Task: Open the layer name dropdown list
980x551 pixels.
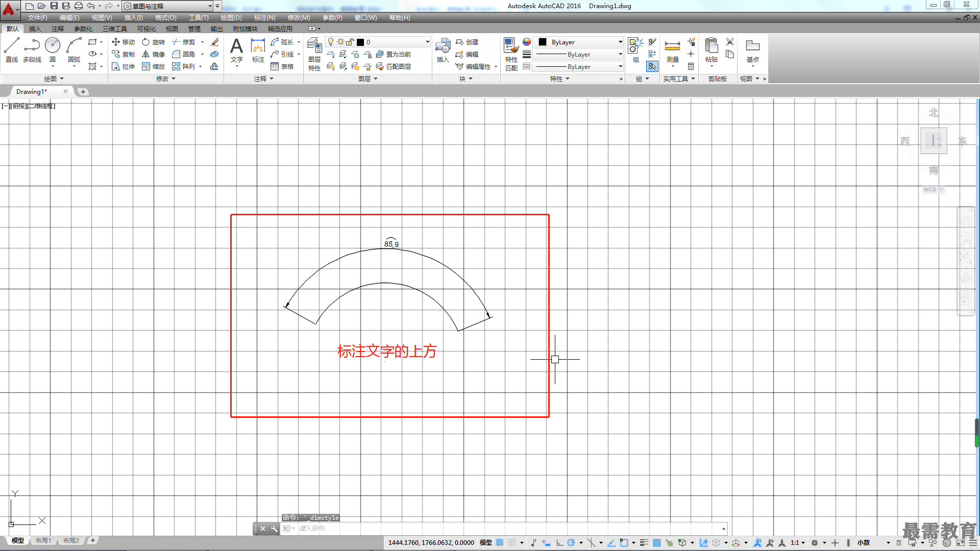Action: click(378, 42)
